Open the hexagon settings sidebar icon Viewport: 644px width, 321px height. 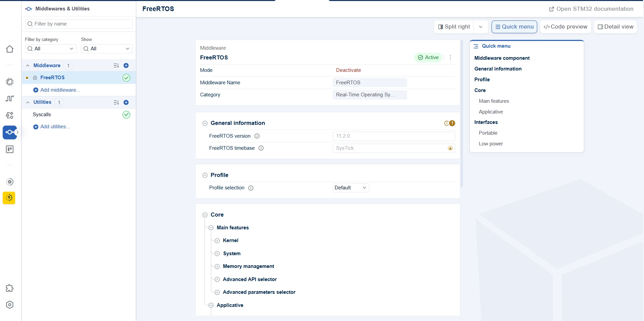pos(10,305)
